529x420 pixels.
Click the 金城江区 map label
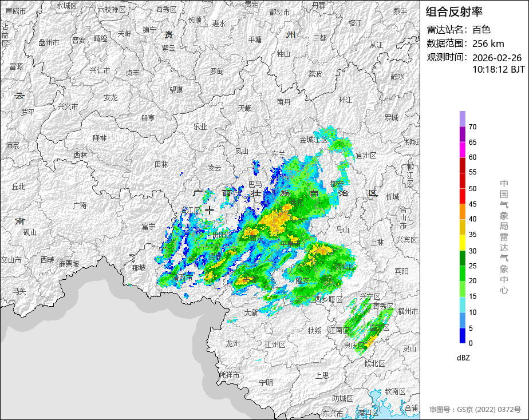click(x=314, y=140)
